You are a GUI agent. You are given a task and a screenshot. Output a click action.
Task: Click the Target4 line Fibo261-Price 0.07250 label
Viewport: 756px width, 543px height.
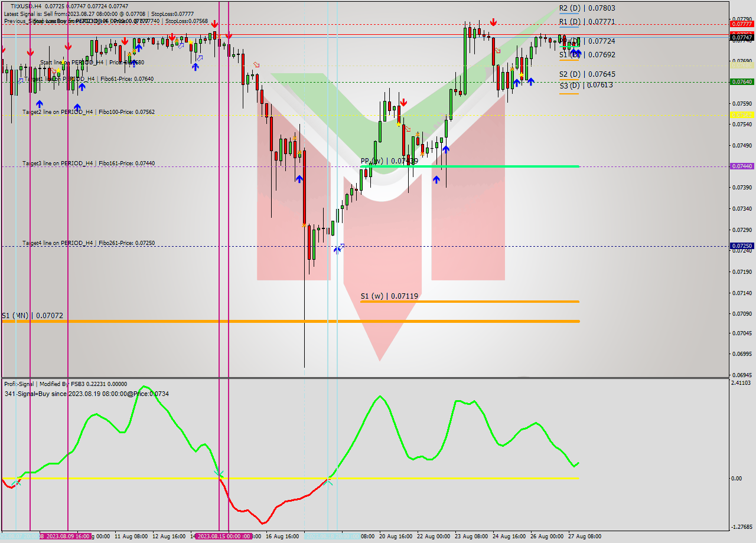(89, 243)
